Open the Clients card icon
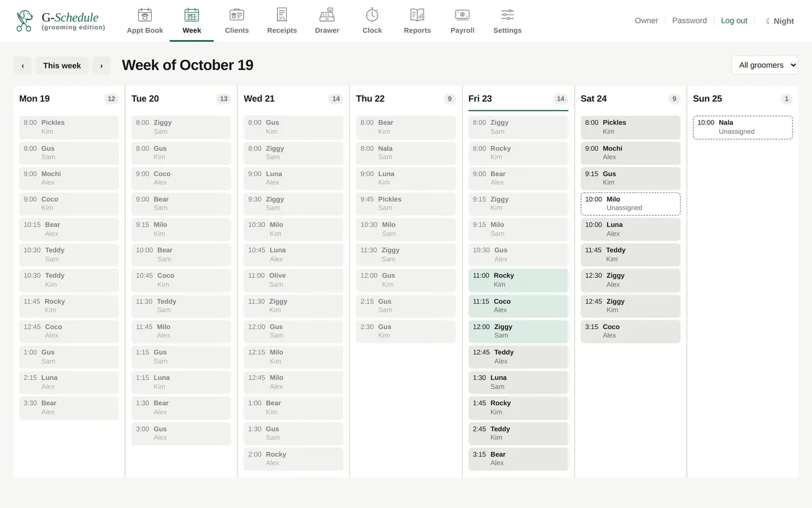This screenshot has width=812, height=508. (237, 15)
